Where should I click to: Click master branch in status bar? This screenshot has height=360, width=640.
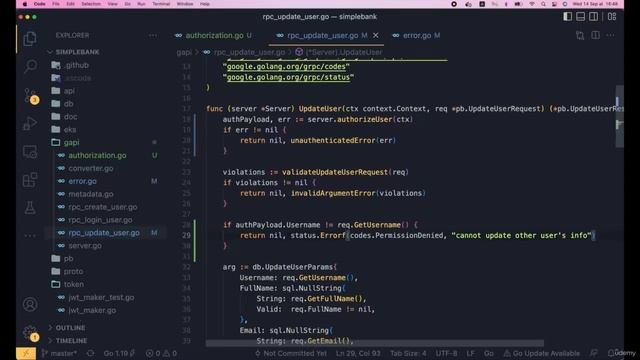59,353
